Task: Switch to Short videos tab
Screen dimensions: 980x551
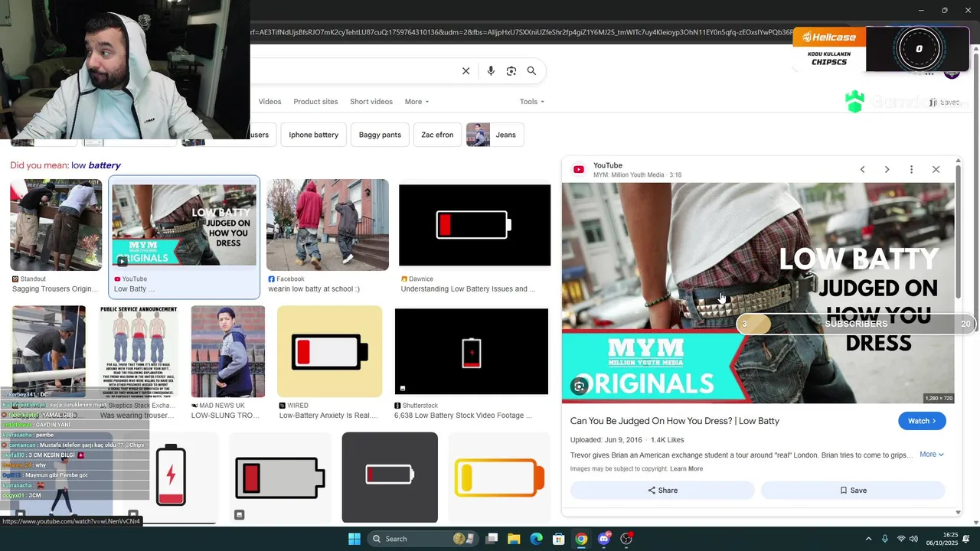Action: [x=371, y=102]
